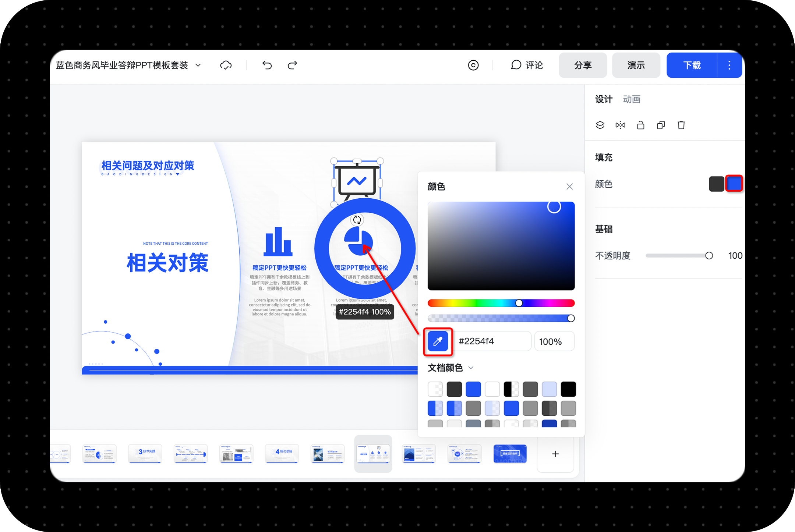Click the rainbow hue slider handle
795x532 pixels.
pos(519,303)
